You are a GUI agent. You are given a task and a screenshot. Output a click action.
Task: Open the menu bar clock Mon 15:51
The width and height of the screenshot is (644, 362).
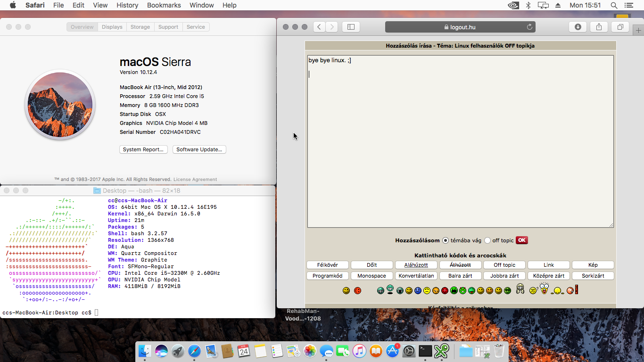click(x=585, y=5)
